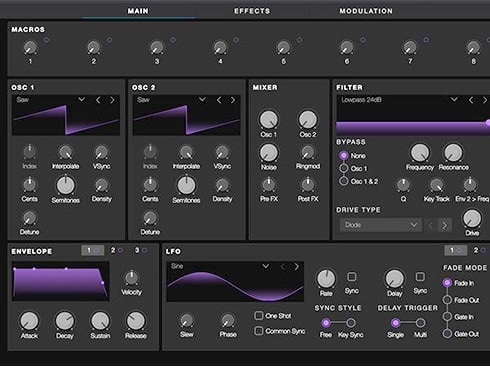Click the Mixer Post FX knob
This screenshot has height=368, width=490.
(x=308, y=185)
